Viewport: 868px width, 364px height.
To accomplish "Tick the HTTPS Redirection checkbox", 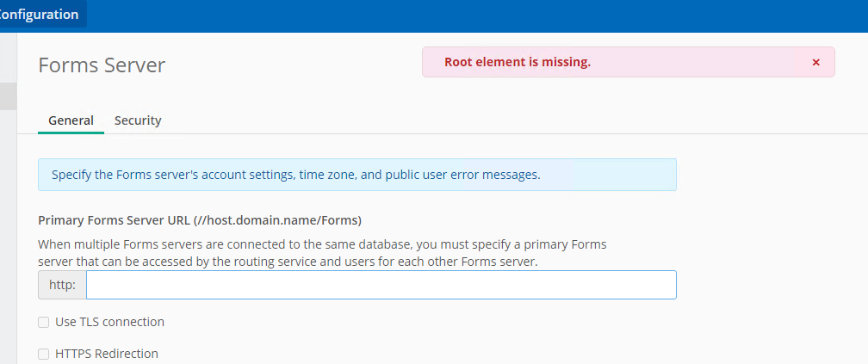I will 43,354.
